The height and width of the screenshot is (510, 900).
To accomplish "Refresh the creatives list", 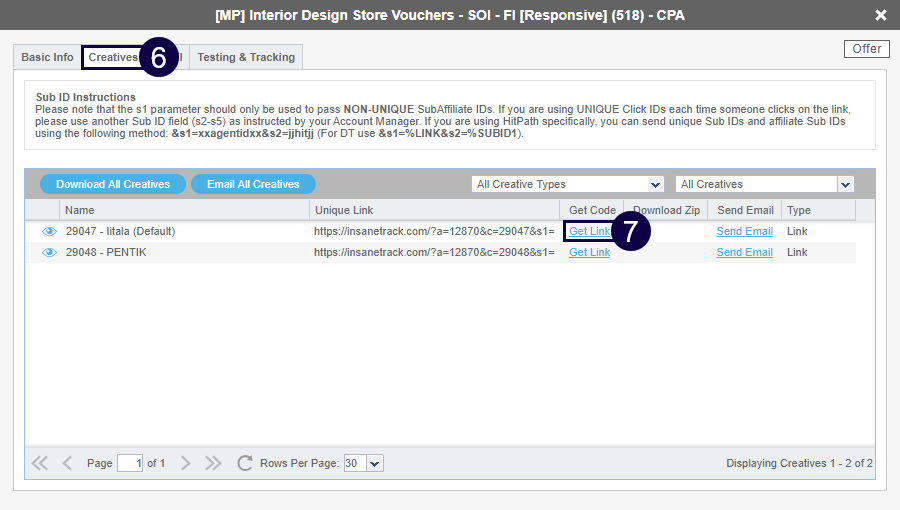I will [244, 463].
